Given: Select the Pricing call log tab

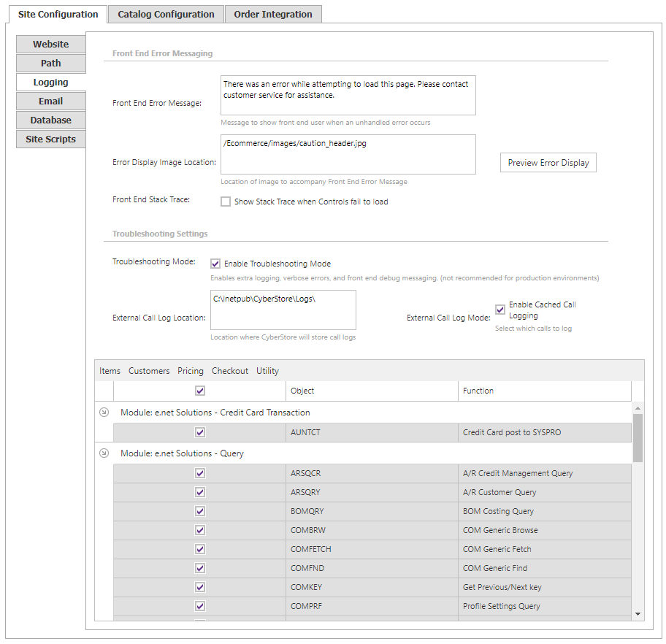Looking at the screenshot, I should tap(191, 371).
